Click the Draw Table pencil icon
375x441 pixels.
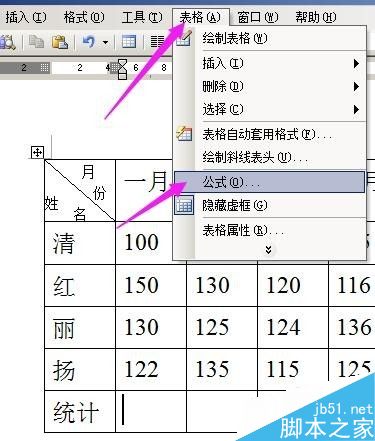click(184, 39)
